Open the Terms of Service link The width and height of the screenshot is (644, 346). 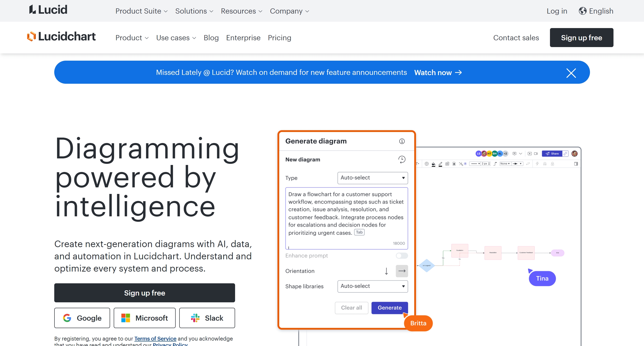[x=155, y=339]
